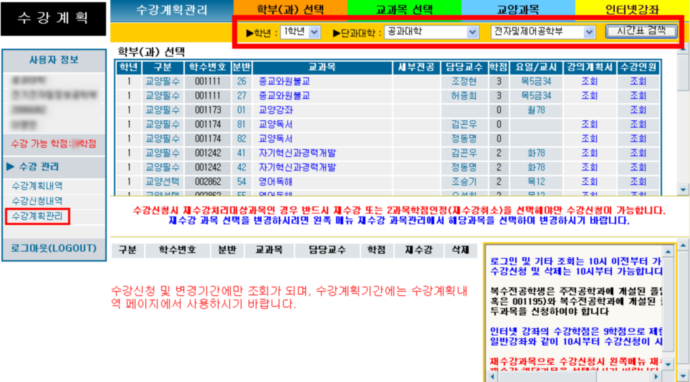The image size is (690, 382).
Task: Click scroll-down arrow of course list
Action: [683, 190]
